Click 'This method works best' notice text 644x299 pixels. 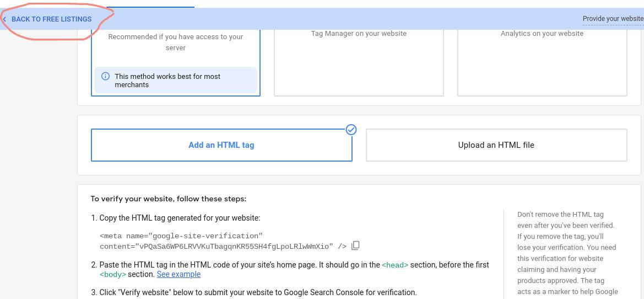(x=167, y=81)
